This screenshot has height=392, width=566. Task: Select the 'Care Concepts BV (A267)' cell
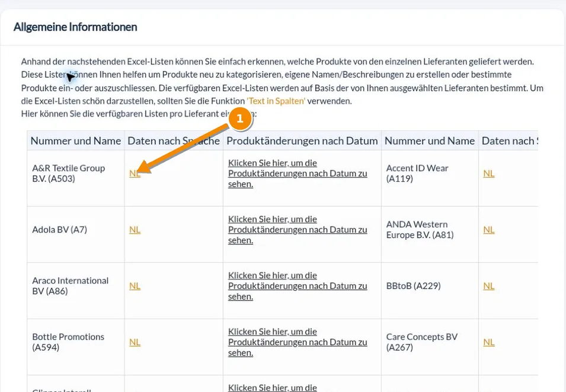point(430,347)
